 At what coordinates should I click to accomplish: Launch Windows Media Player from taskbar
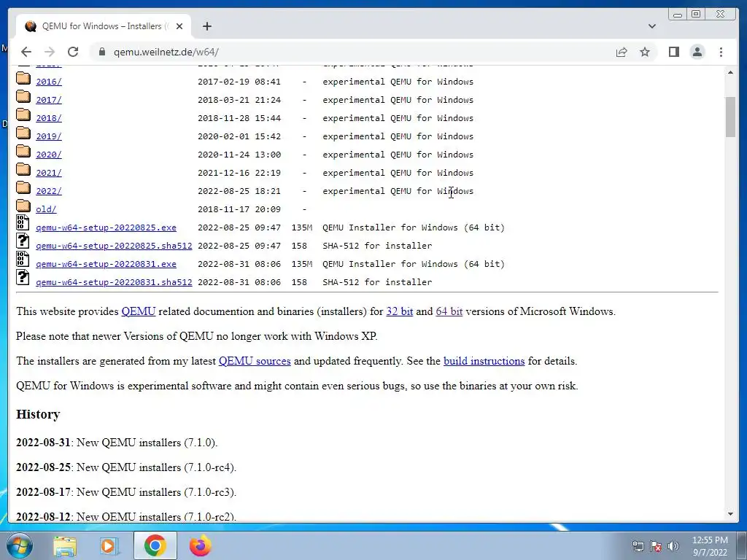click(109, 545)
